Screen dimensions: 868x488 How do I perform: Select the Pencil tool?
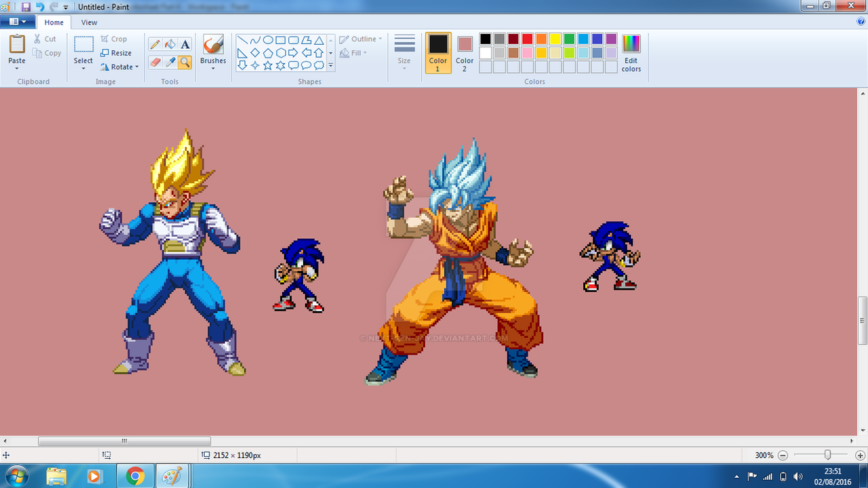(155, 45)
